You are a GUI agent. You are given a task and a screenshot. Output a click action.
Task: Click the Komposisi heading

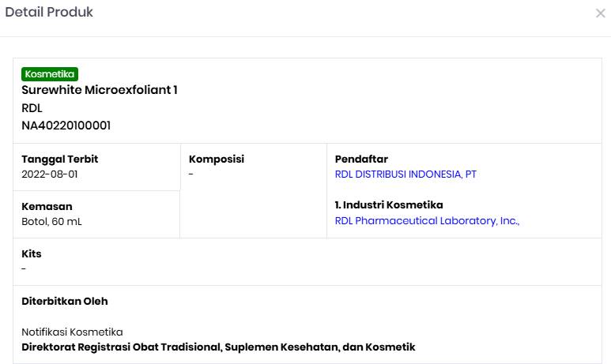click(217, 159)
